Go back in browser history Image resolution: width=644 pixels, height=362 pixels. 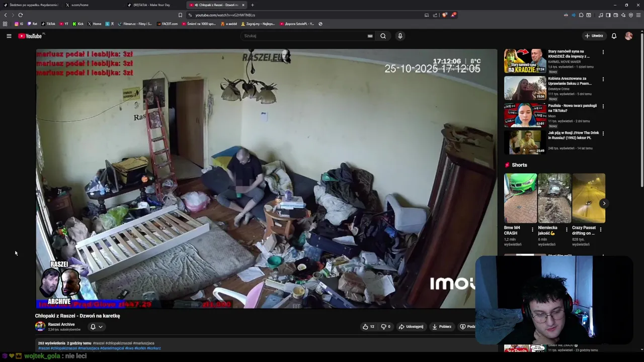click(x=6, y=15)
